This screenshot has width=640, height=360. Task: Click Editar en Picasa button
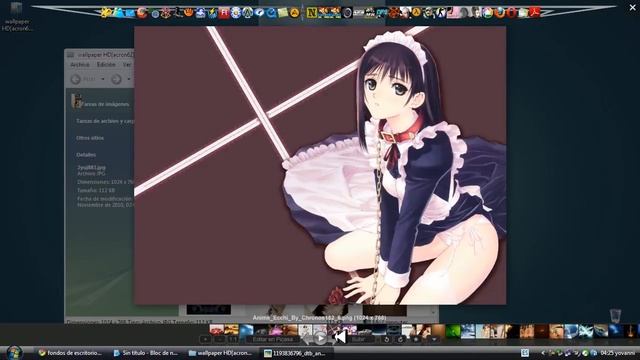(x=273, y=339)
